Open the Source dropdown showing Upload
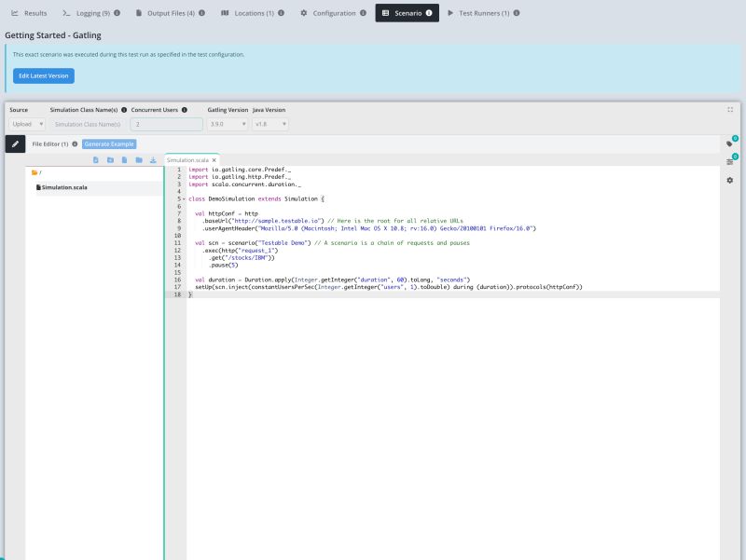 coord(27,125)
